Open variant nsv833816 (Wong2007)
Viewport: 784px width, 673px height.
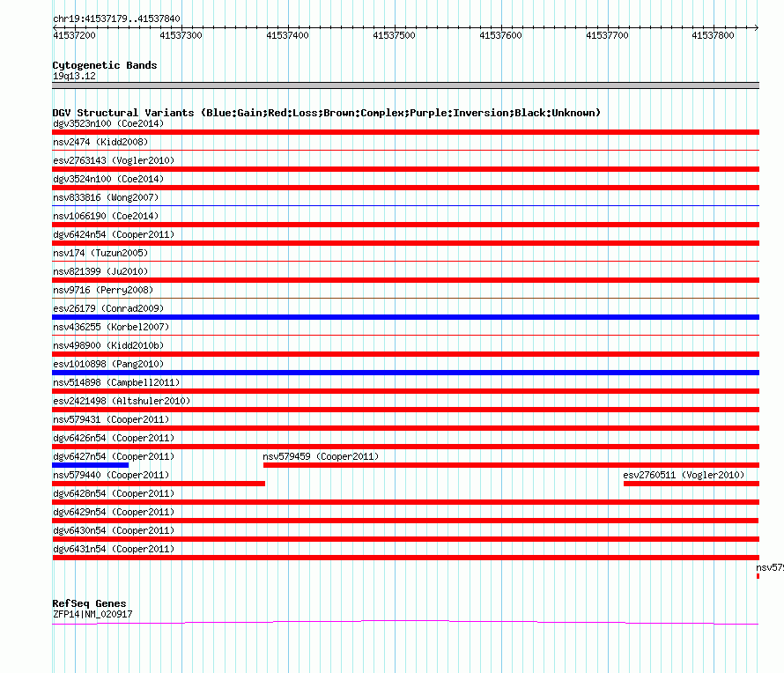coord(106,197)
